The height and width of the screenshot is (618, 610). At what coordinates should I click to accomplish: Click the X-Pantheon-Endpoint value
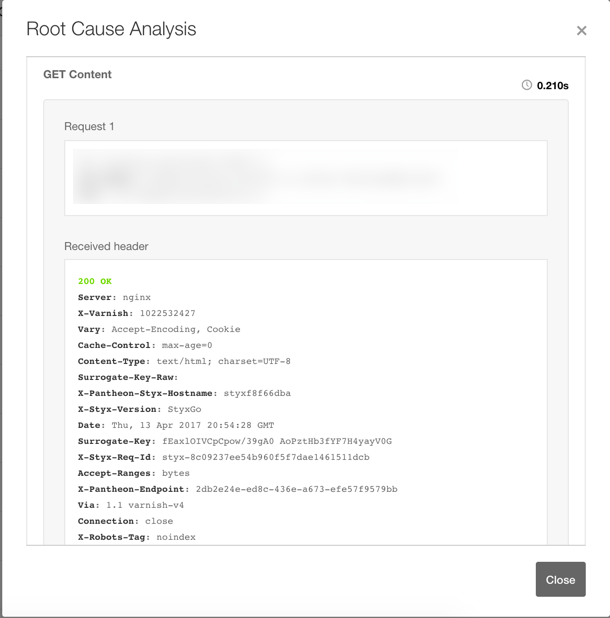coord(297,489)
